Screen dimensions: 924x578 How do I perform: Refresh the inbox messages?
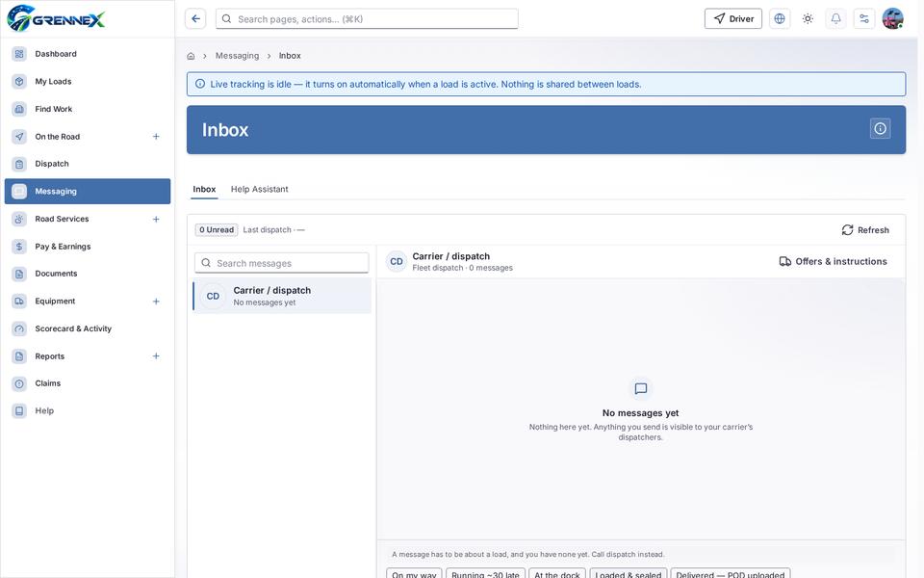click(x=865, y=230)
